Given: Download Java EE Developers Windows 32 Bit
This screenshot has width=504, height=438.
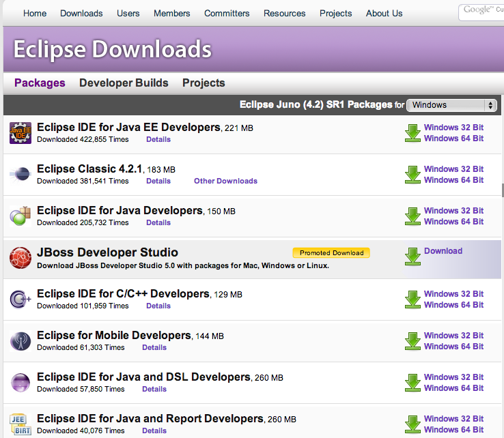Looking at the screenshot, I should (454, 128).
